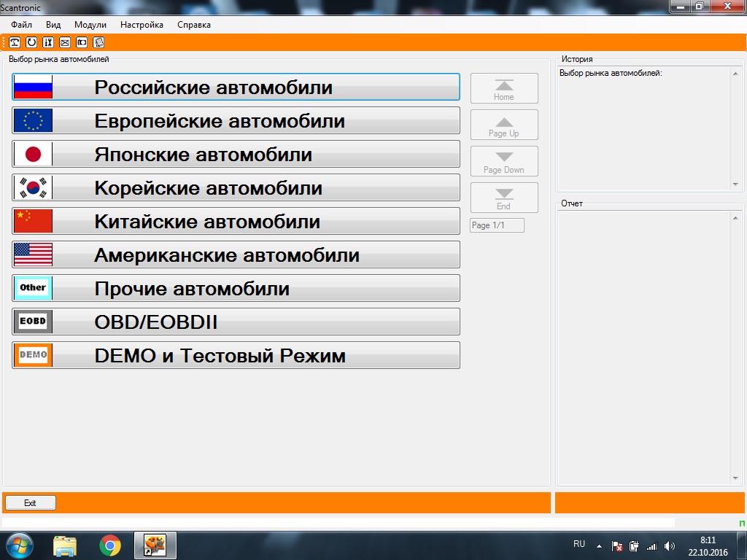The width and height of the screenshot is (747, 560).
Task: Open OBD/EOBDII diagnostics entry
Action: click(236, 322)
